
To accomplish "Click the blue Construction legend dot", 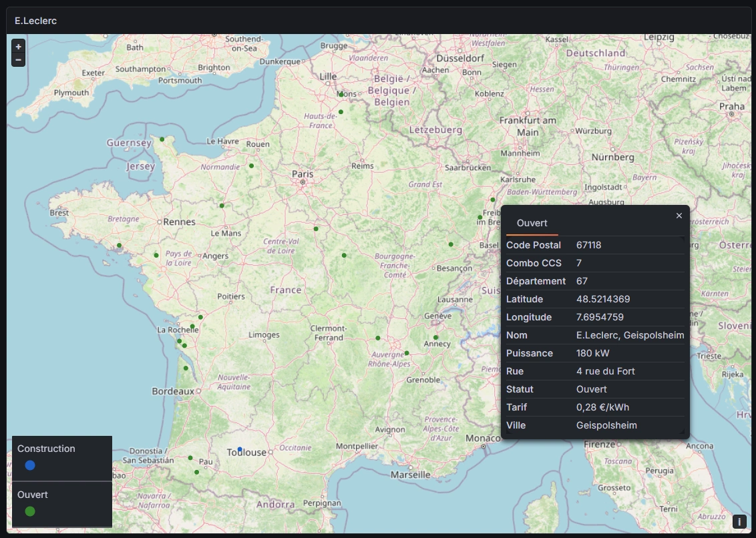I will coord(30,465).
